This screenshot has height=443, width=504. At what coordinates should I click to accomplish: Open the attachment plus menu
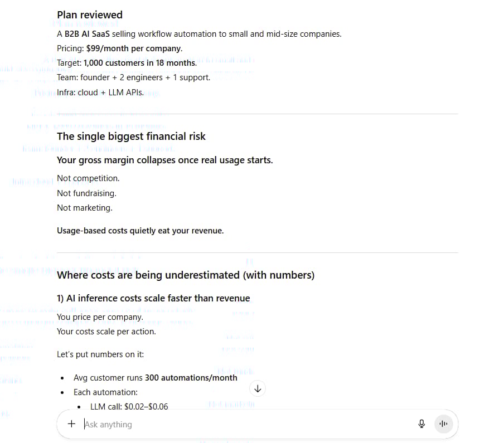71,423
